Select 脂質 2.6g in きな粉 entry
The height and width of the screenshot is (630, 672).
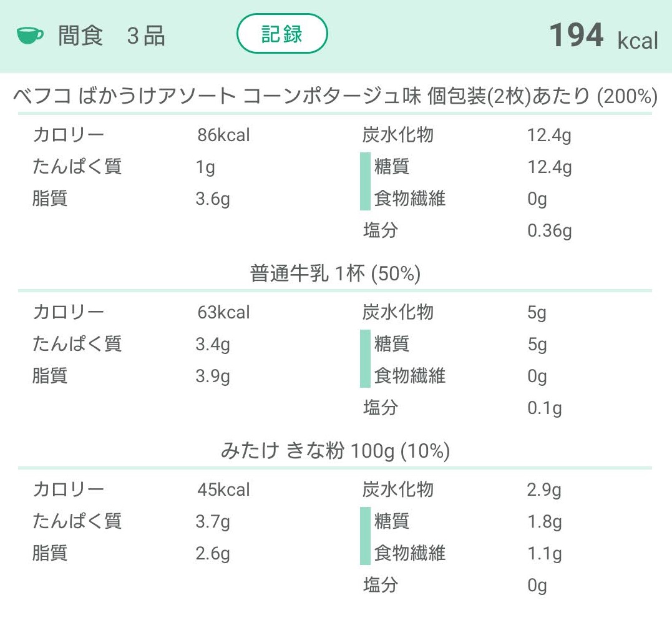click(131, 553)
